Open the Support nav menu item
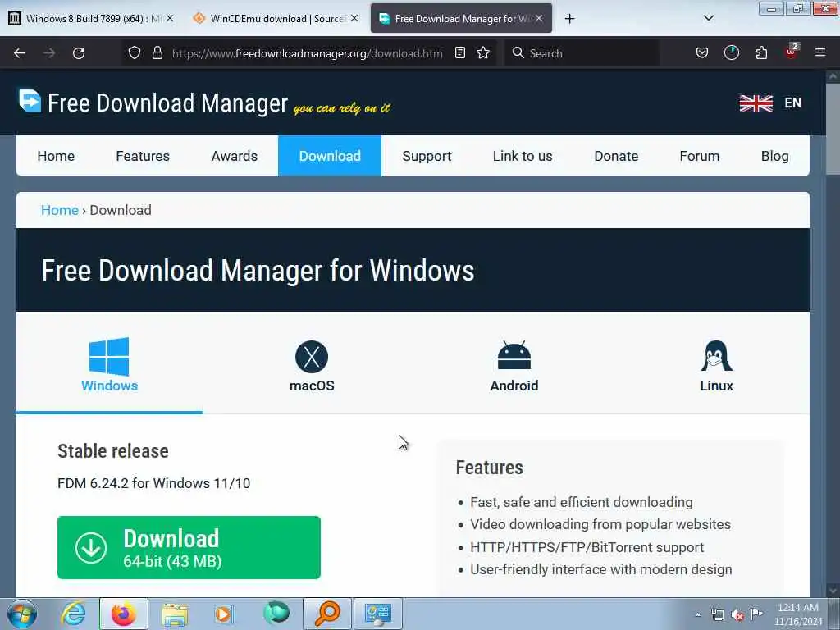The height and width of the screenshot is (630, 840). point(427,156)
